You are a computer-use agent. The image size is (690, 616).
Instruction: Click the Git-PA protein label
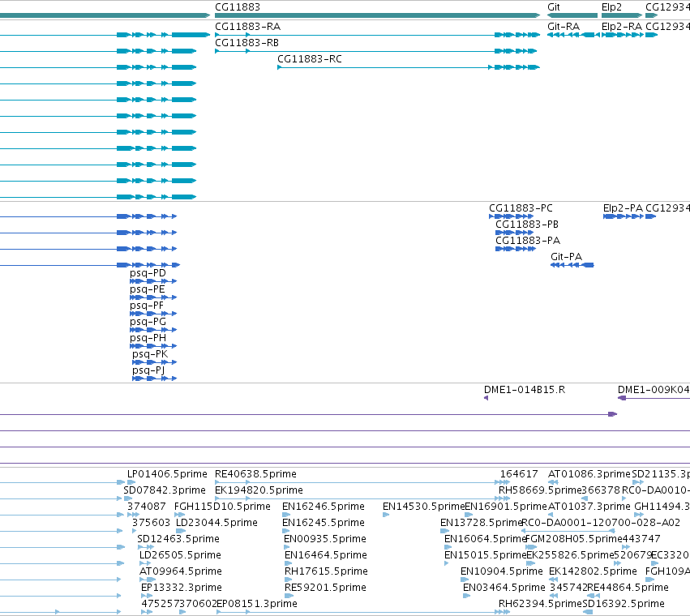566,256
